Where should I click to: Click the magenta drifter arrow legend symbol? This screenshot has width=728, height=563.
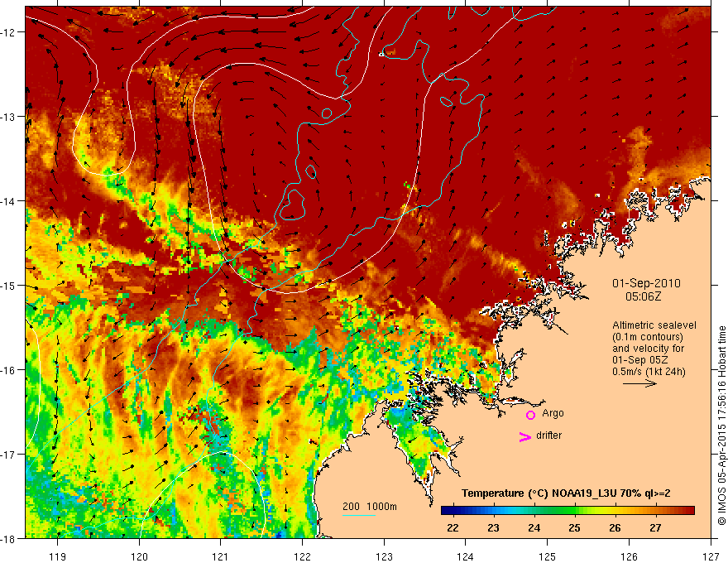tap(524, 436)
